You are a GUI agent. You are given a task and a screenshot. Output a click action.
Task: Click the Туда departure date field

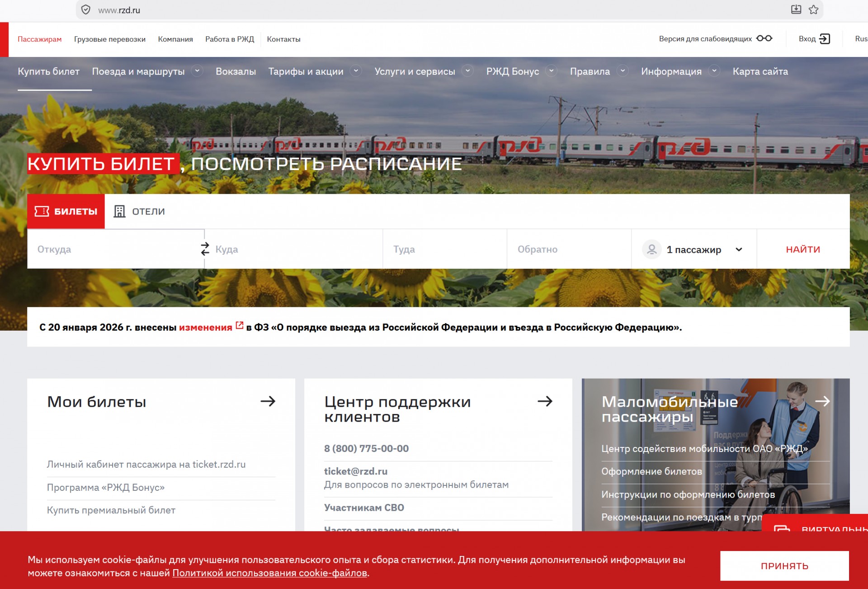[445, 249]
